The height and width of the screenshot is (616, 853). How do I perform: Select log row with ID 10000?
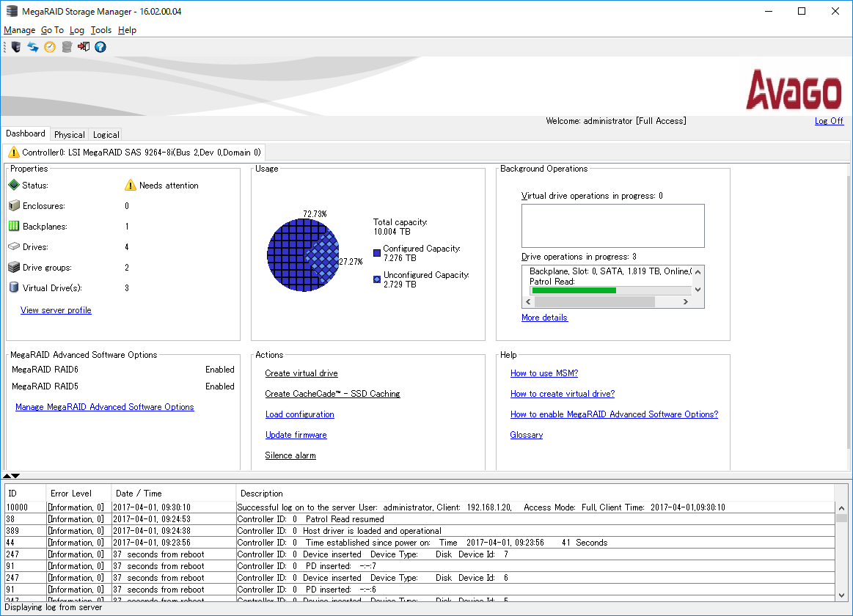pos(420,507)
